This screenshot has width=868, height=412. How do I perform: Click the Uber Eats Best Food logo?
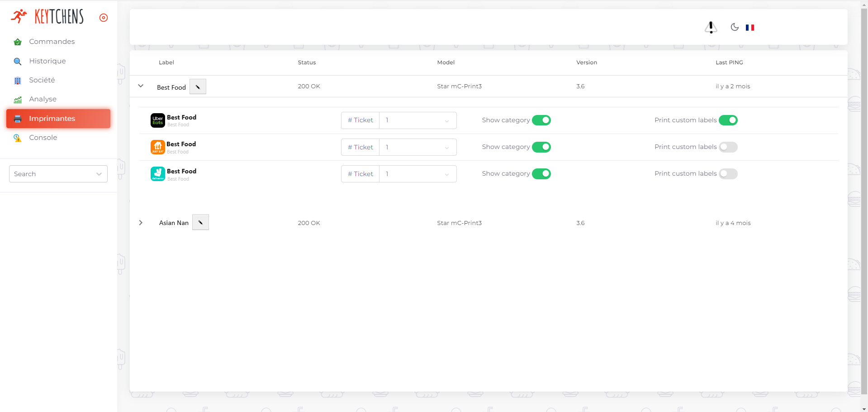pyautogui.click(x=157, y=120)
